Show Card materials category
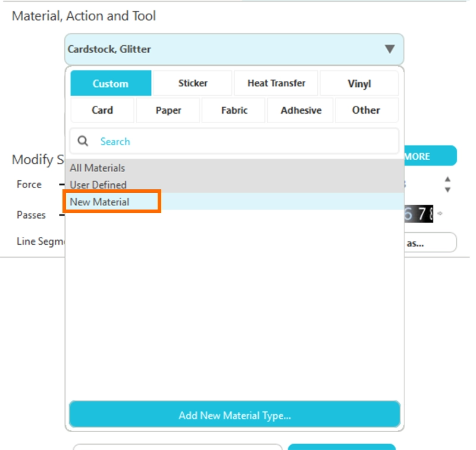The width and height of the screenshot is (476, 450). [102, 110]
